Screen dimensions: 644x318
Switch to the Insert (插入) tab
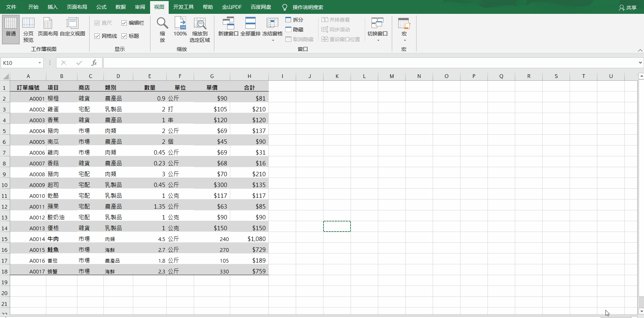52,7
